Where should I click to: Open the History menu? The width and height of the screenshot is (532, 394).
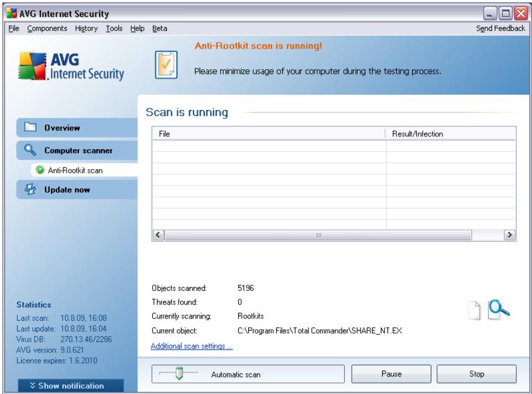[x=86, y=29]
